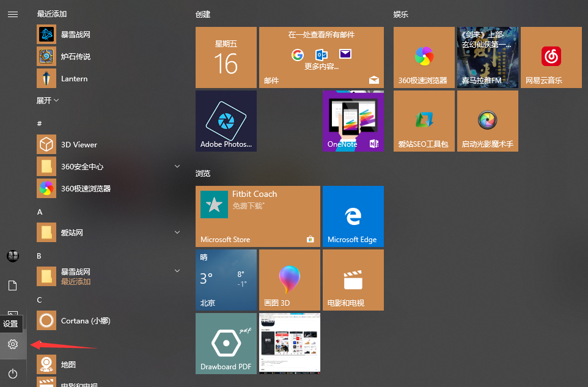Screen dimensions: 588x387
Task: Click the letter A index header
Action: click(x=40, y=212)
